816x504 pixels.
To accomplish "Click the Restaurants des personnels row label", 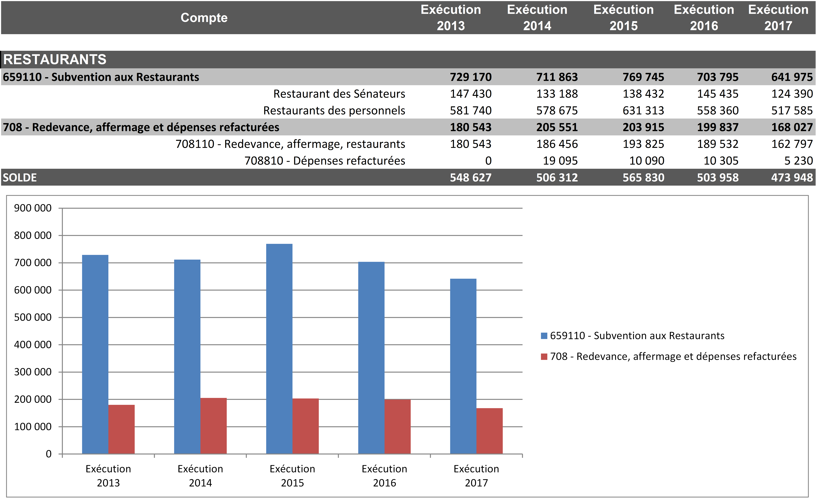I will click(334, 110).
